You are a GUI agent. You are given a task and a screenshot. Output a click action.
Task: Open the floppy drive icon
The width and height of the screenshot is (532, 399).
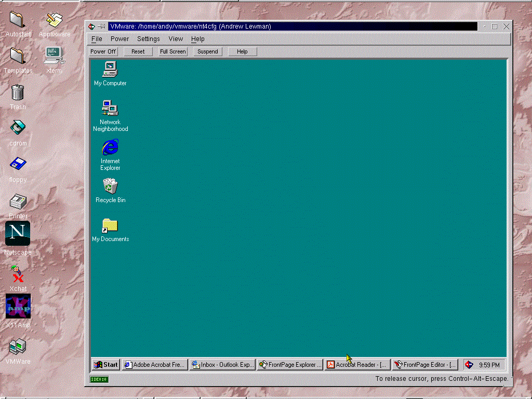pos(18,164)
